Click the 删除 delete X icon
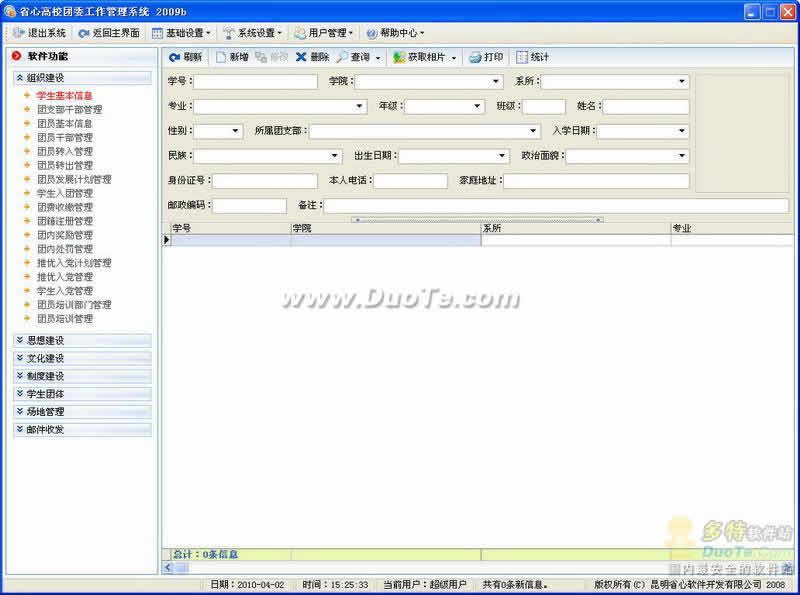This screenshot has height=595, width=800. coord(301,58)
